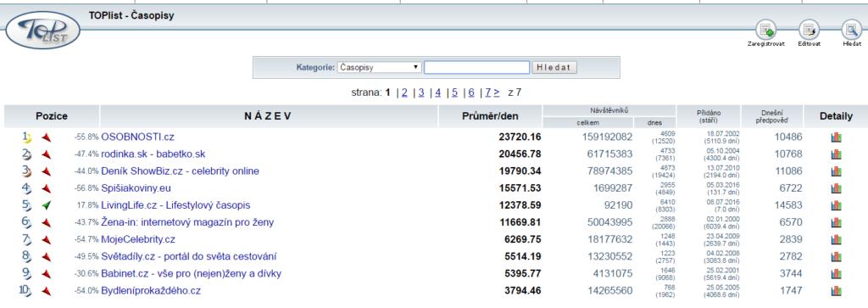Click the position 3 medal icon
Viewport: 868px width, 308px height.
[26, 171]
